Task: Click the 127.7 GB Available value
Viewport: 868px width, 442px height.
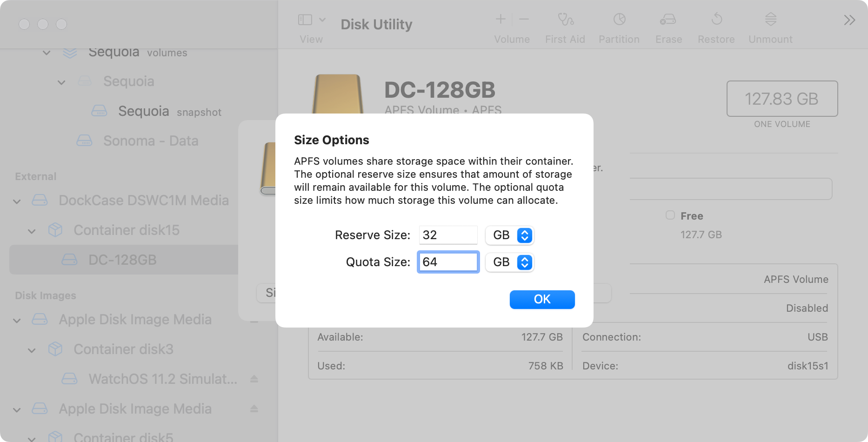Action: 542,337
